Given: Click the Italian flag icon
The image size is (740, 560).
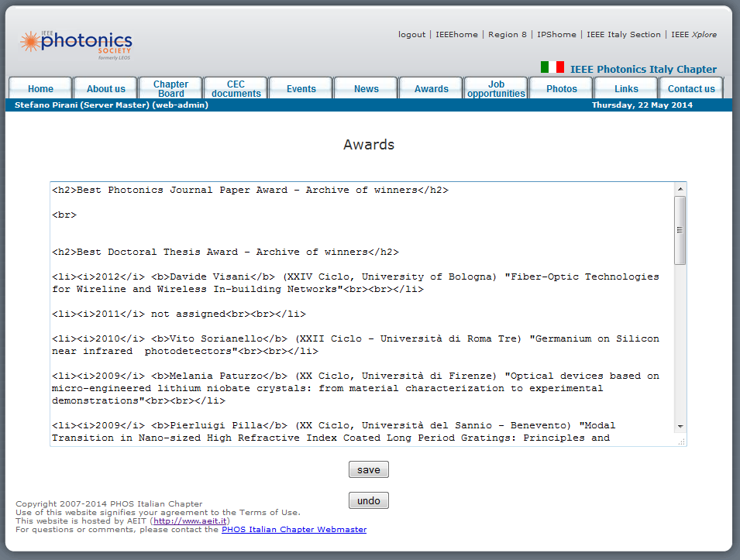Looking at the screenshot, I should pos(552,67).
